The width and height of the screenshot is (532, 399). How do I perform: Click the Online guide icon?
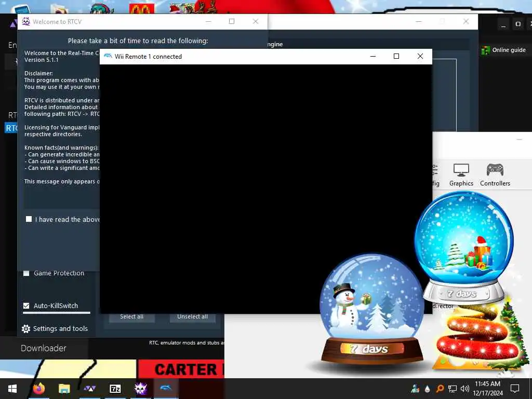click(486, 50)
